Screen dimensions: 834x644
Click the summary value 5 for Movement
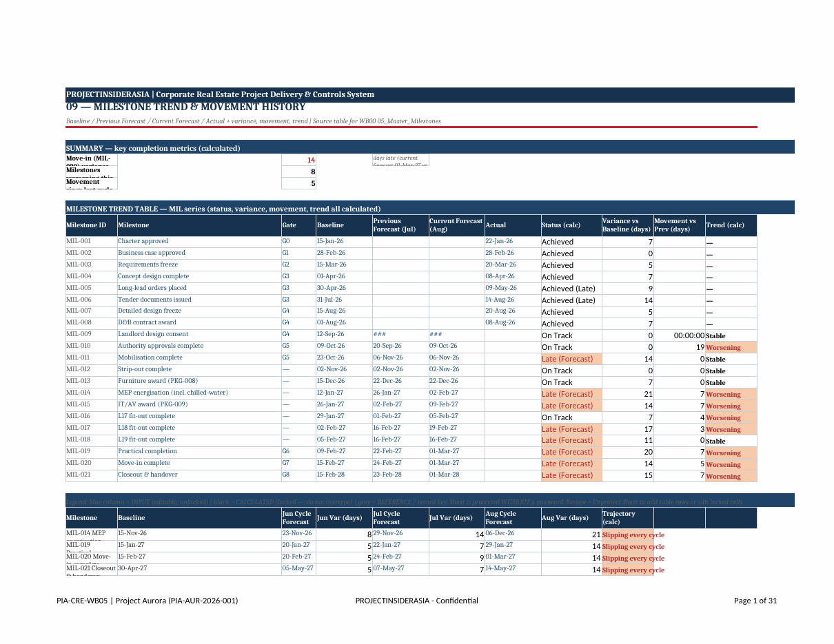pos(298,183)
